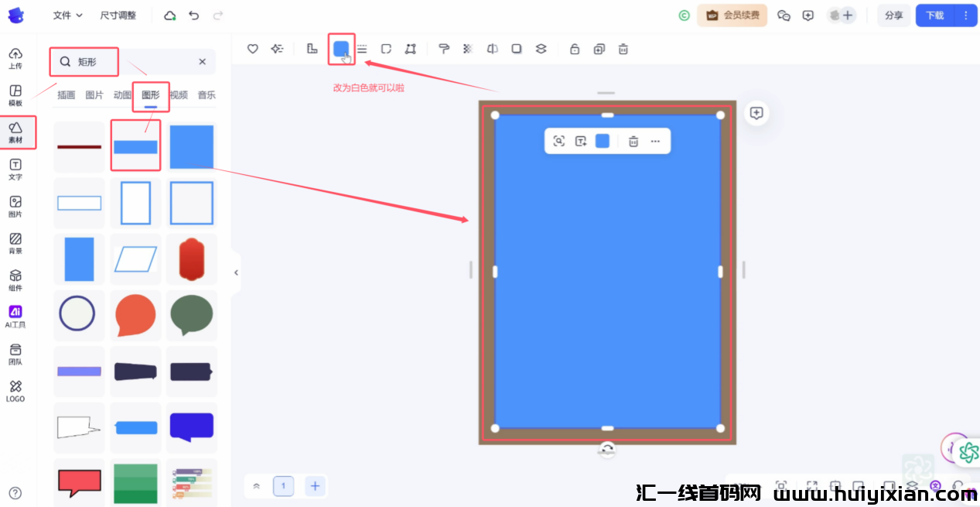980x507 pixels.
Task: Open the AI工具 sidebar panel
Action: tap(15, 316)
